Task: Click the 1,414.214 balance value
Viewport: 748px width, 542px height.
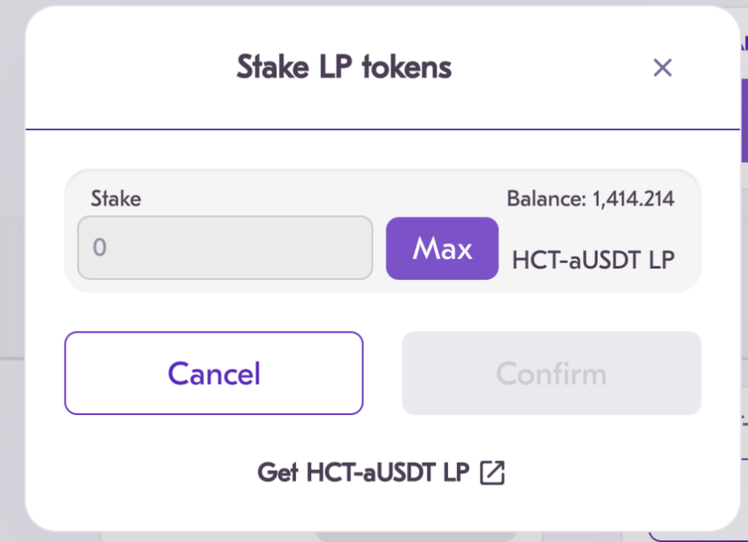Action: click(x=633, y=198)
